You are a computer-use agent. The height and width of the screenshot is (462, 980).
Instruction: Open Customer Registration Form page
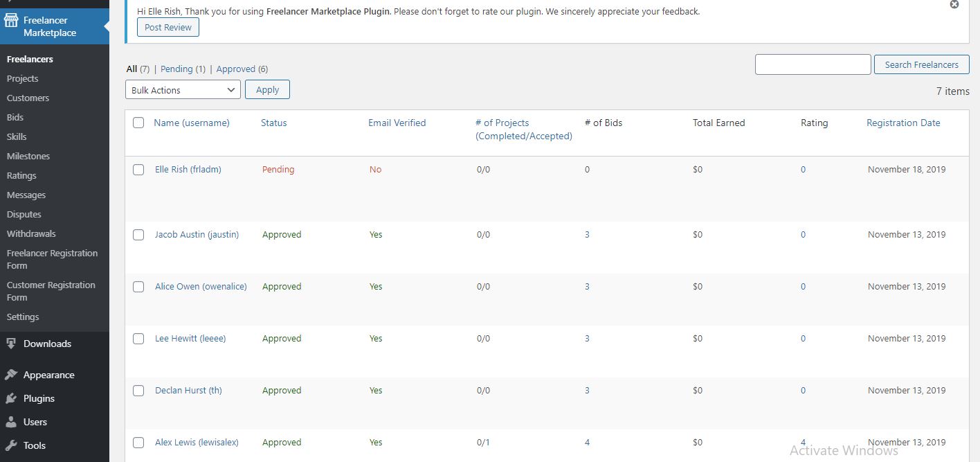point(51,291)
